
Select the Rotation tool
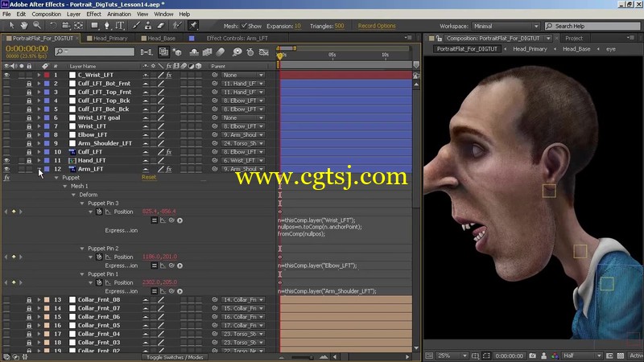click(x=53, y=26)
